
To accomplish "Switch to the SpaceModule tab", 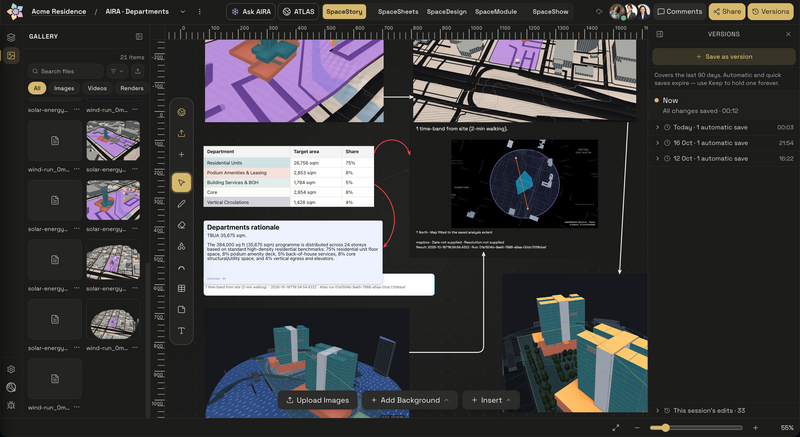I will [496, 11].
